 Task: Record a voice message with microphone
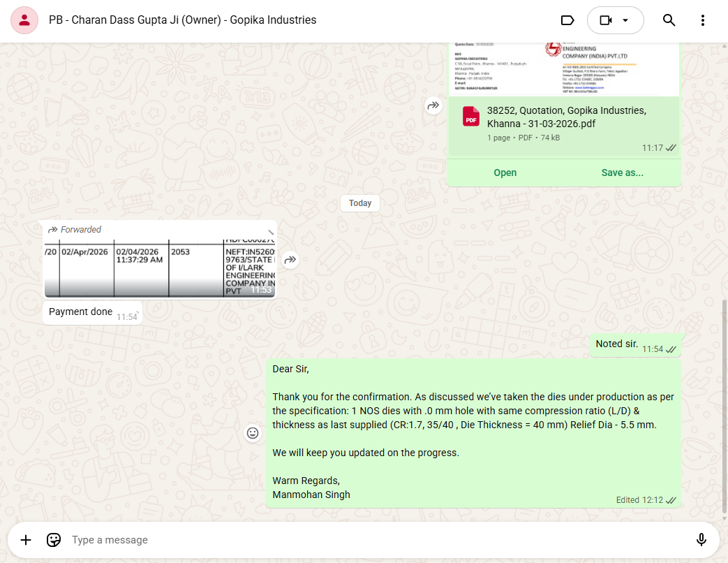(x=701, y=540)
